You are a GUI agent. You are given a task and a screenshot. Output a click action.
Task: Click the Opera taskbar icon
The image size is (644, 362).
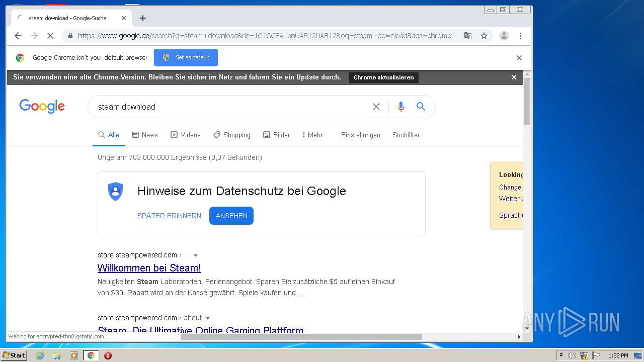[x=108, y=355]
